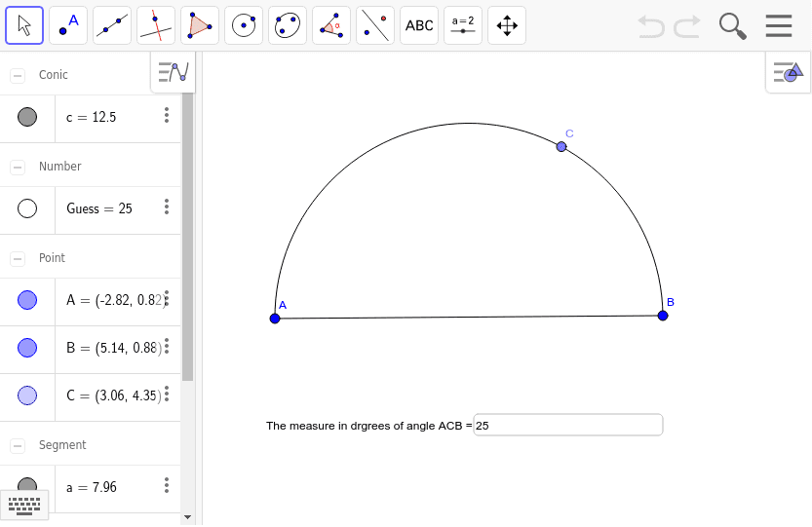Image resolution: width=812 pixels, height=527 pixels.
Task: Select the Reflect about Line tool
Action: tap(375, 25)
